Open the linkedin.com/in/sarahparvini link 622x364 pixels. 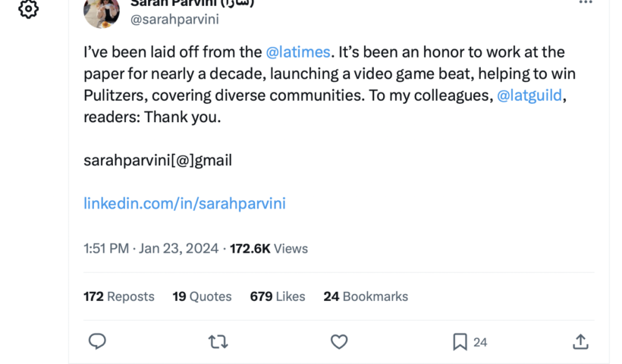pos(184,203)
